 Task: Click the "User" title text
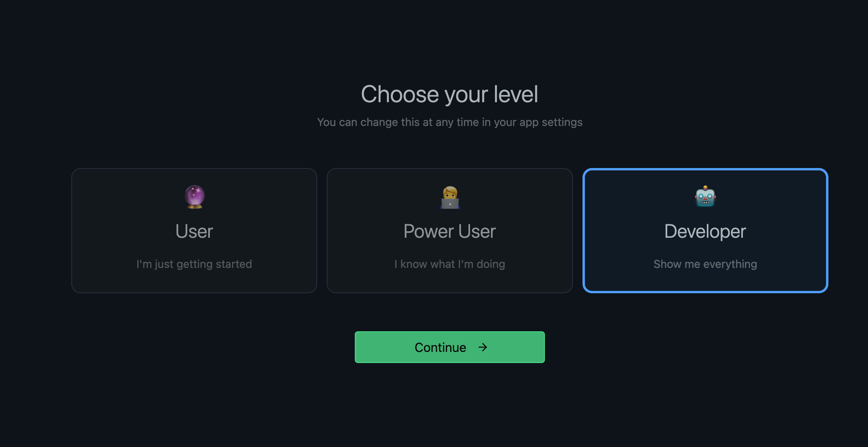194,231
